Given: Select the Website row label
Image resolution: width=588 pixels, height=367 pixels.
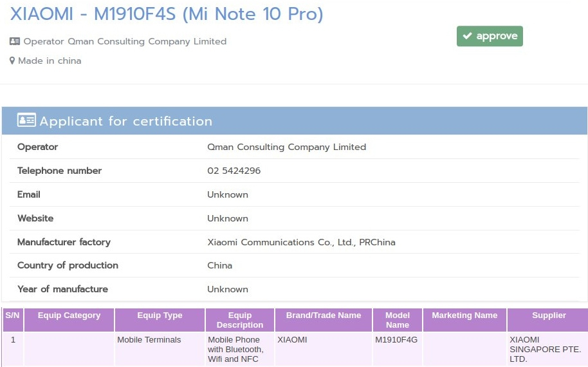Looking at the screenshot, I should [x=35, y=218].
